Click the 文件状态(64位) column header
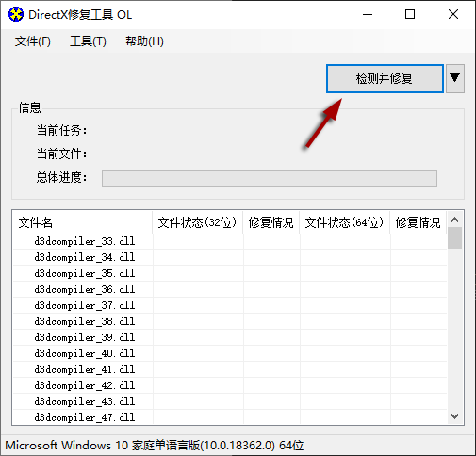 point(345,222)
